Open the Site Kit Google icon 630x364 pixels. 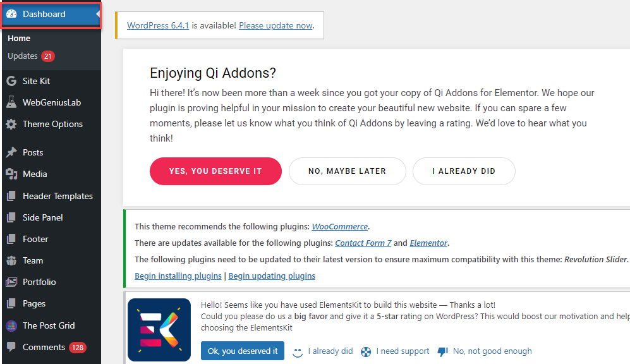[11, 81]
